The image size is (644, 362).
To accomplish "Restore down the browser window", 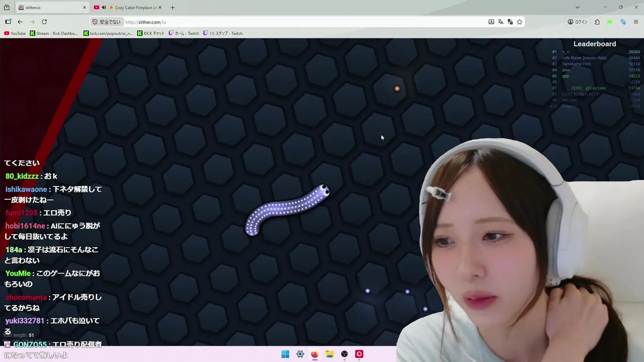I will (x=621, y=7).
